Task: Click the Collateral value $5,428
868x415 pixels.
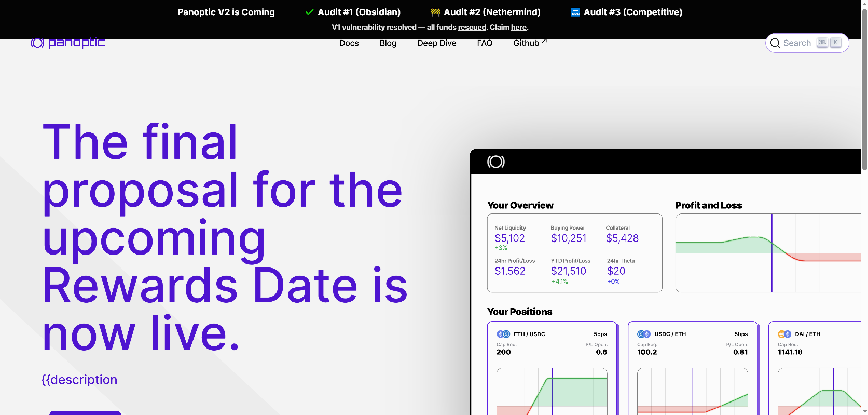Action: coord(623,238)
